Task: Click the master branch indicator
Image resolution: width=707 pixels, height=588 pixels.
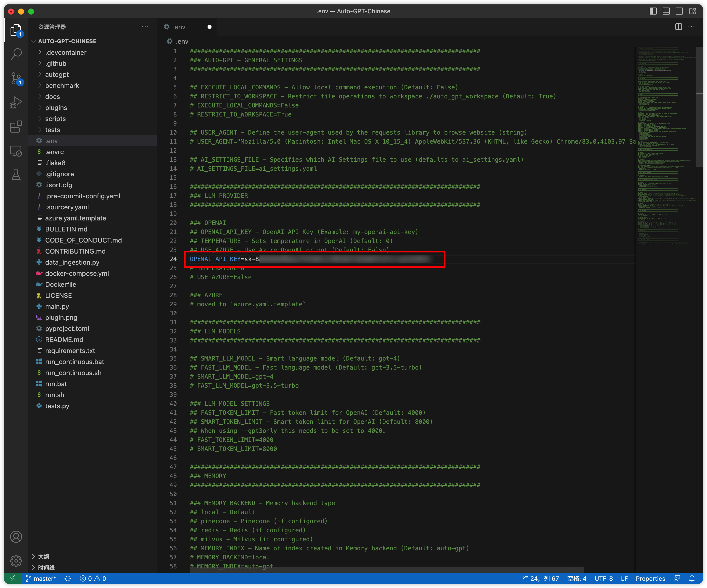Action: [x=41, y=578]
